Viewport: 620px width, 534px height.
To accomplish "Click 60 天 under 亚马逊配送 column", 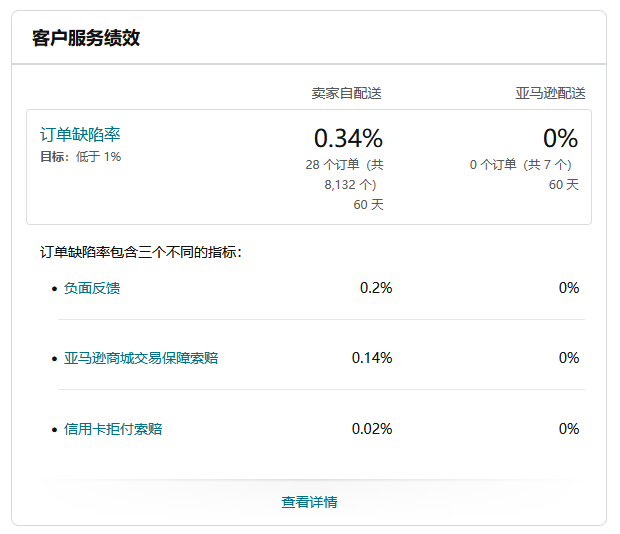I will (x=563, y=184).
